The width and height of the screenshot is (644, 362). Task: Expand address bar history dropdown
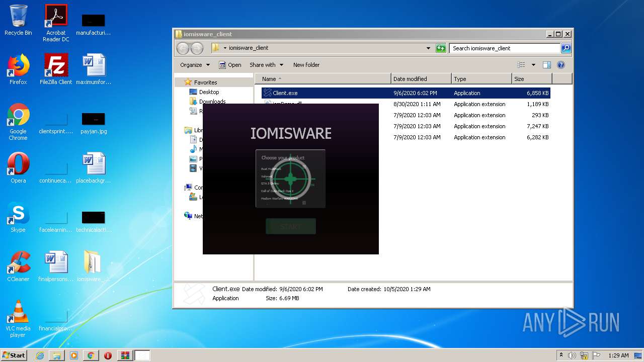point(428,48)
